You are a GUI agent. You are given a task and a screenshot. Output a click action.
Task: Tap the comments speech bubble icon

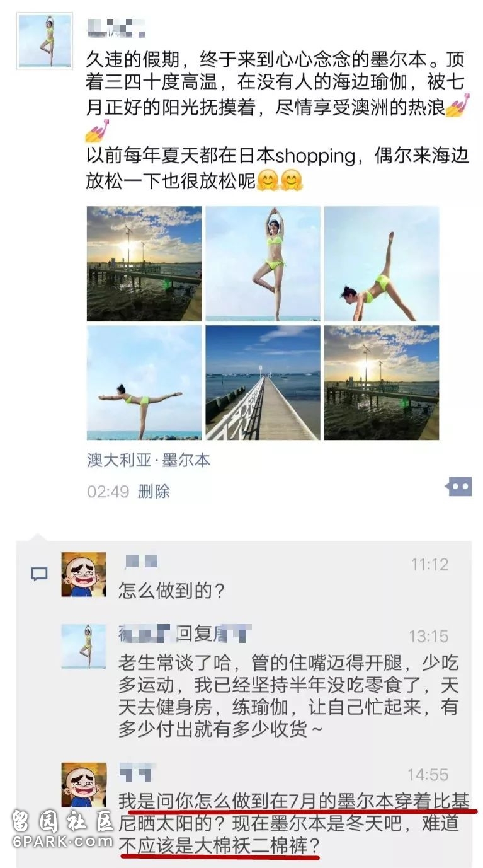pyautogui.click(x=39, y=574)
